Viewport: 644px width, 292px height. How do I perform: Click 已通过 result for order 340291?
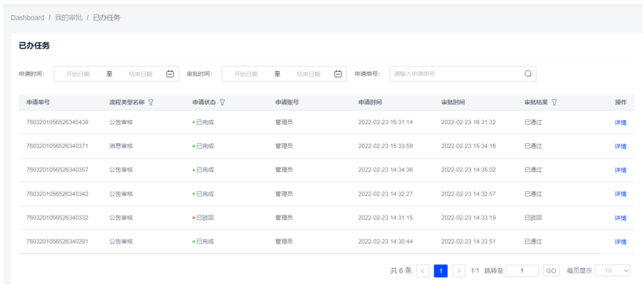coord(533,242)
